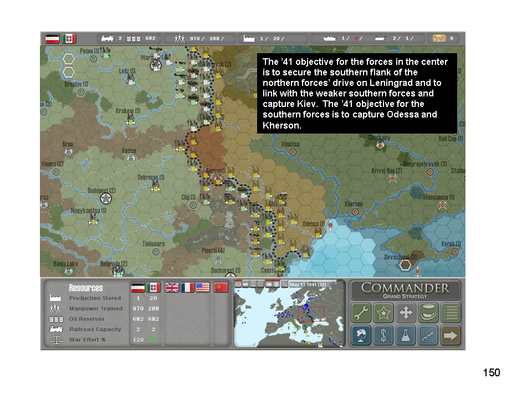The width and height of the screenshot is (532, 399).
Task: Open the checklist button in command panel
Action: pyautogui.click(x=451, y=313)
